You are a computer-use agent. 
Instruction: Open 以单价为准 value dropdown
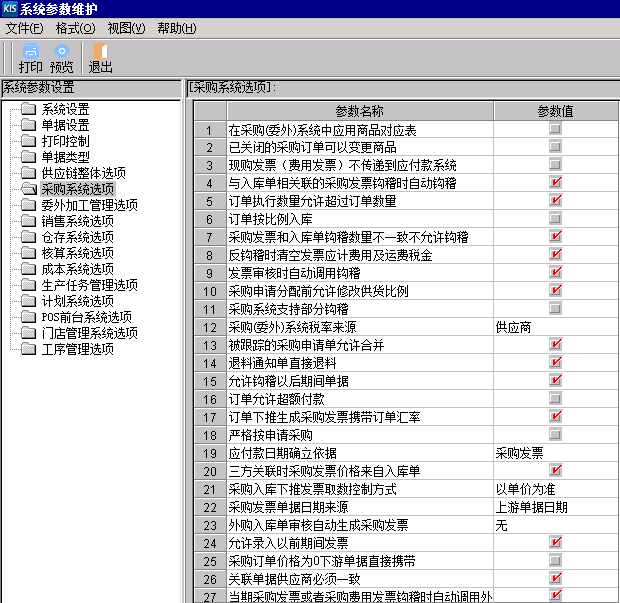556,489
